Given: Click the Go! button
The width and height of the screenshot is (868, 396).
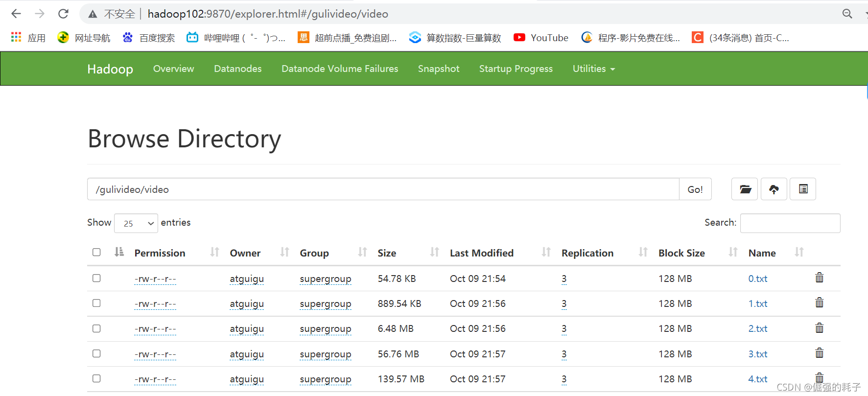Looking at the screenshot, I should [x=695, y=189].
